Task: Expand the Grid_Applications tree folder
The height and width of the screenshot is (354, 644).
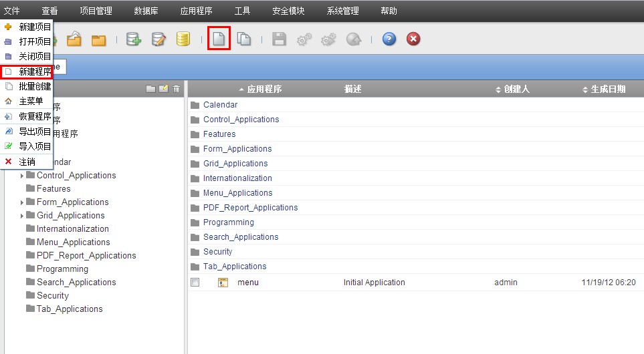Action: (22, 216)
